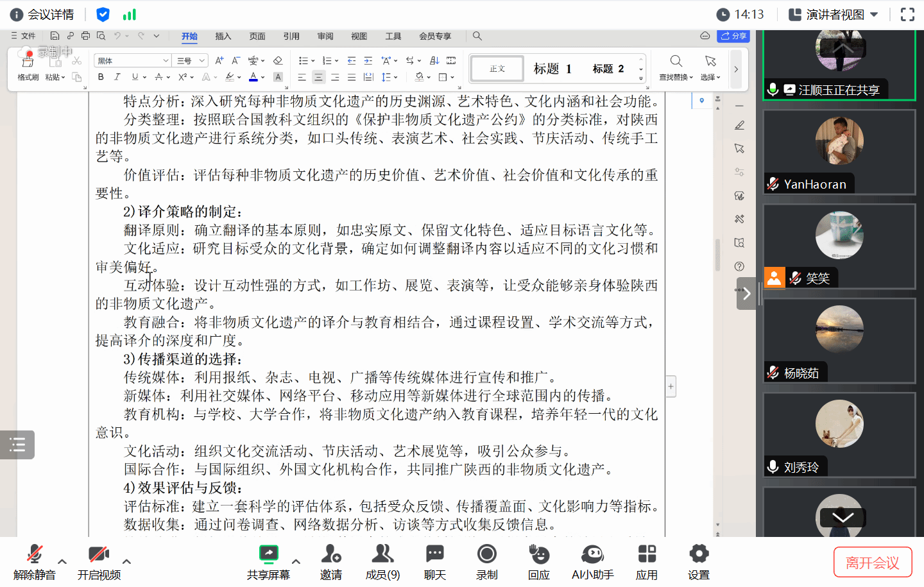This screenshot has height=587, width=924.
Task: Open the AI小助手 assistant
Action: point(592,561)
